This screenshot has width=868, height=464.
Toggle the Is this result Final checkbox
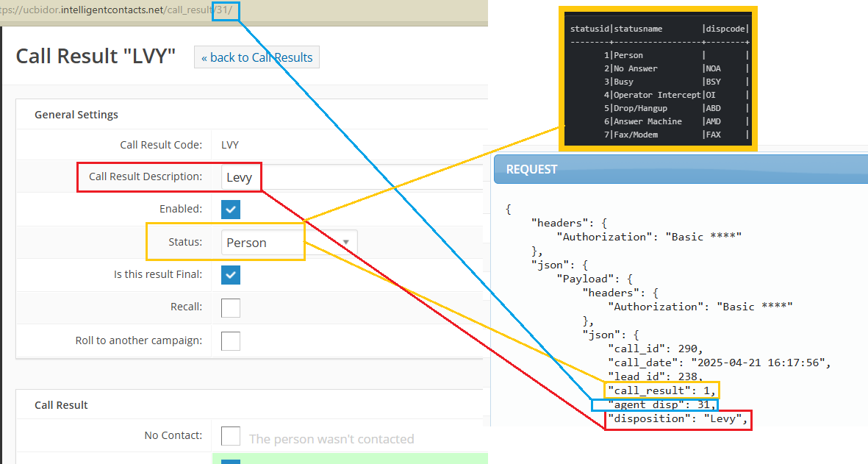click(231, 274)
